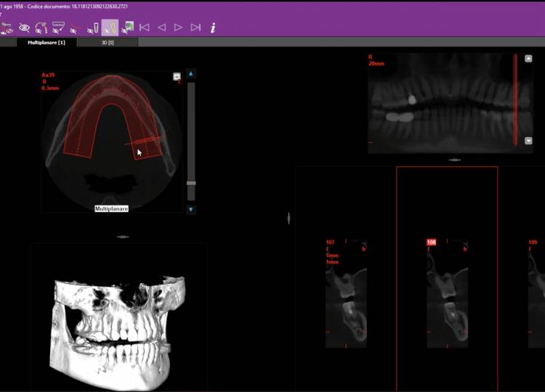Click the Ax39 label in the axial view
Screen dimensions: 545x392
click(x=48, y=75)
